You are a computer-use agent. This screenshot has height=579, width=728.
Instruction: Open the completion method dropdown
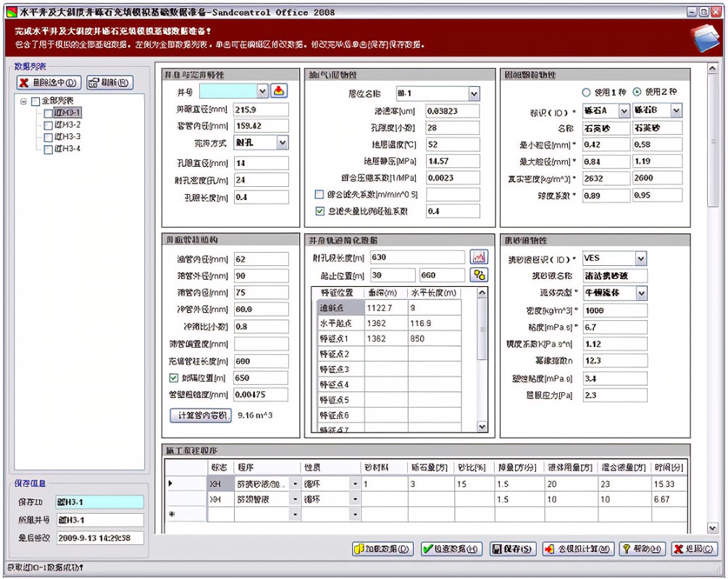tap(283, 143)
